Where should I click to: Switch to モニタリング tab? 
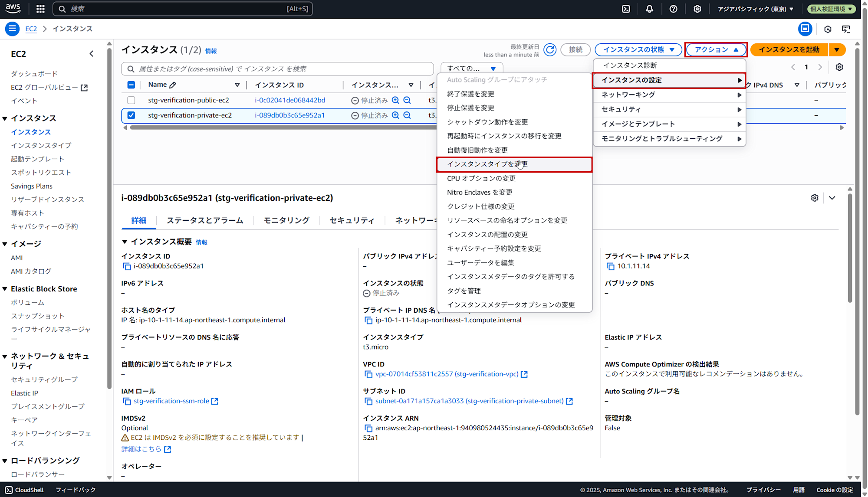(286, 221)
